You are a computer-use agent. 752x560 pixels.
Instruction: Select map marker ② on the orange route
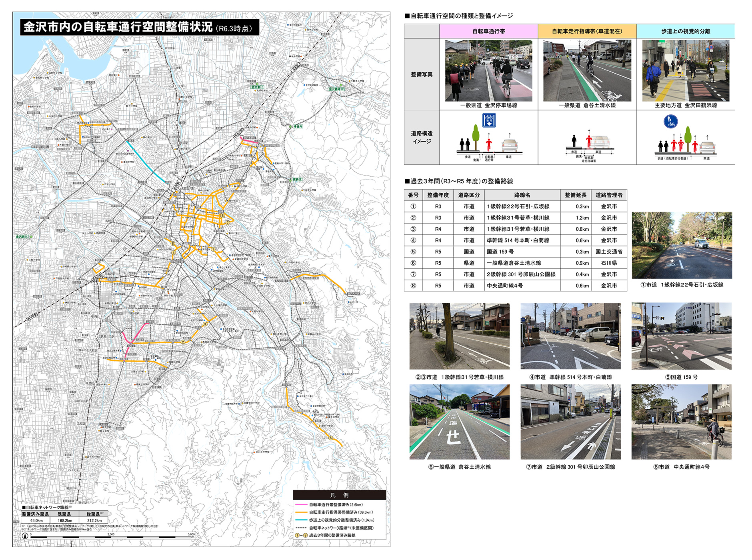[183, 342]
